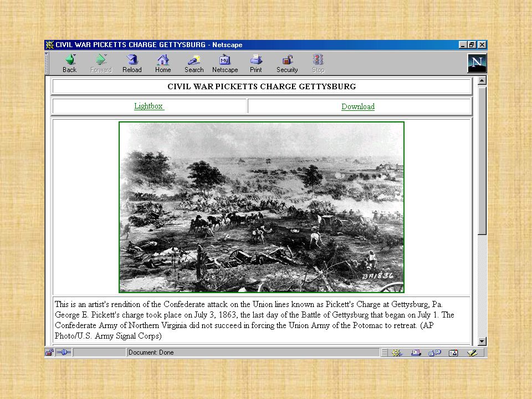Open the Mailbox component bar icon
Image resolution: width=532 pixels, height=399 pixels.
pos(416,353)
